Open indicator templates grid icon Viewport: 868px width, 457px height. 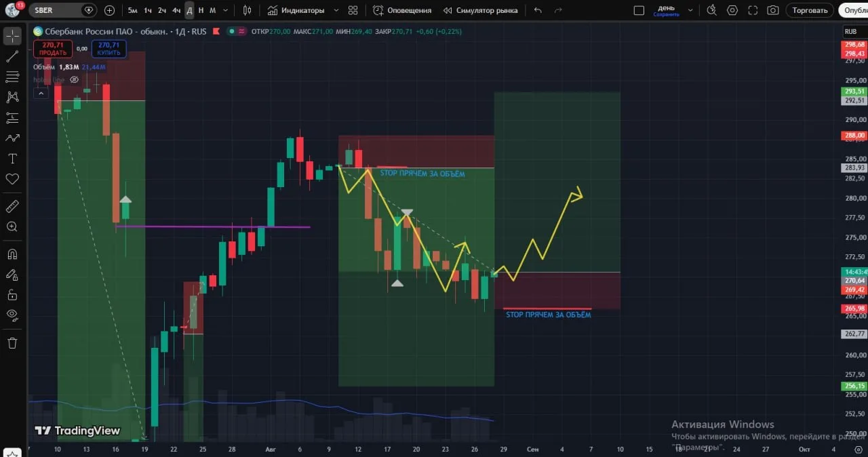coord(353,10)
